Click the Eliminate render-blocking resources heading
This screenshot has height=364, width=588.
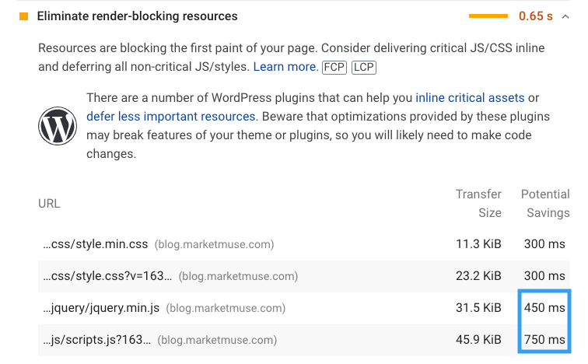pyautogui.click(x=137, y=16)
